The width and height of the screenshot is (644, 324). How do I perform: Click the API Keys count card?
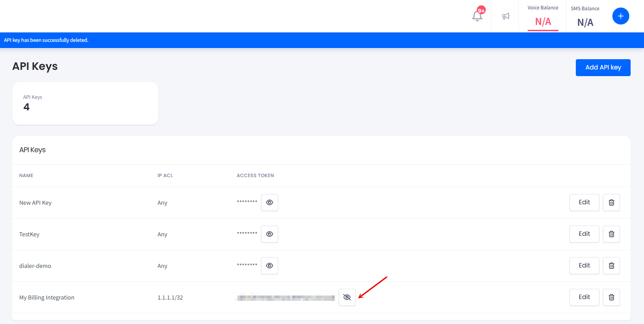(85, 103)
